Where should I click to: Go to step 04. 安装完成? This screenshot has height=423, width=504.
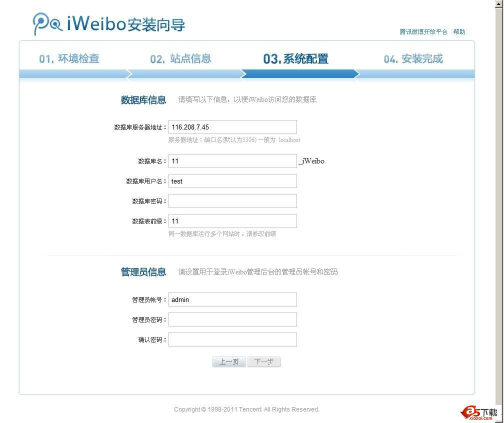413,59
